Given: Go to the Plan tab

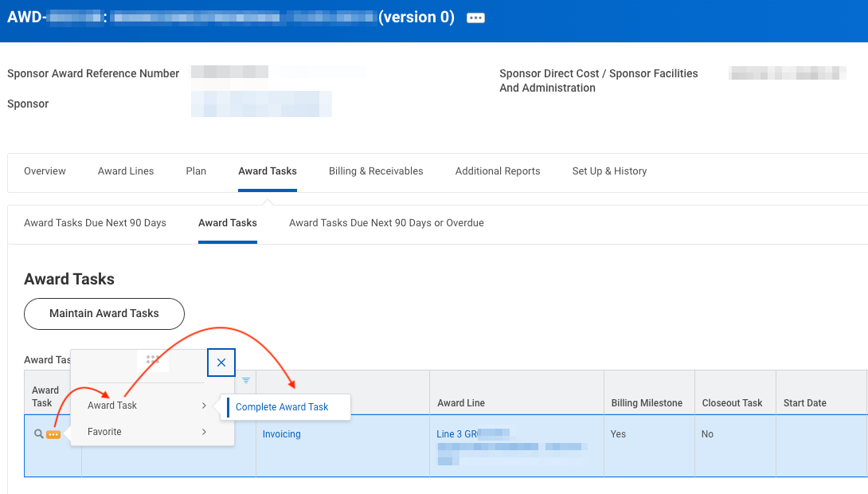Looking at the screenshot, I should 196,171.
